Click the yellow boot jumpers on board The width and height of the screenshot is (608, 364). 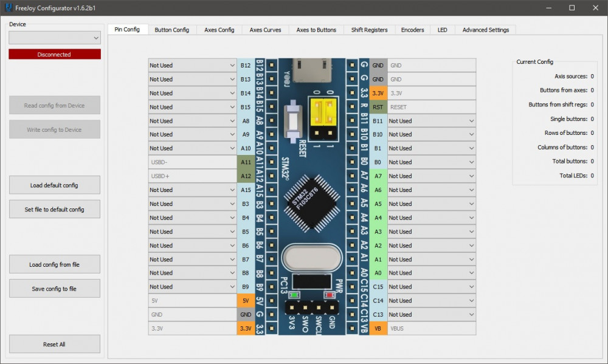point(323,112)
